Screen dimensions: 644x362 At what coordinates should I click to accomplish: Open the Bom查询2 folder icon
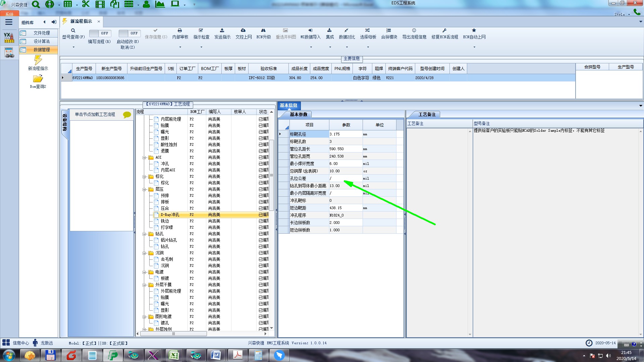pos(38,79)
